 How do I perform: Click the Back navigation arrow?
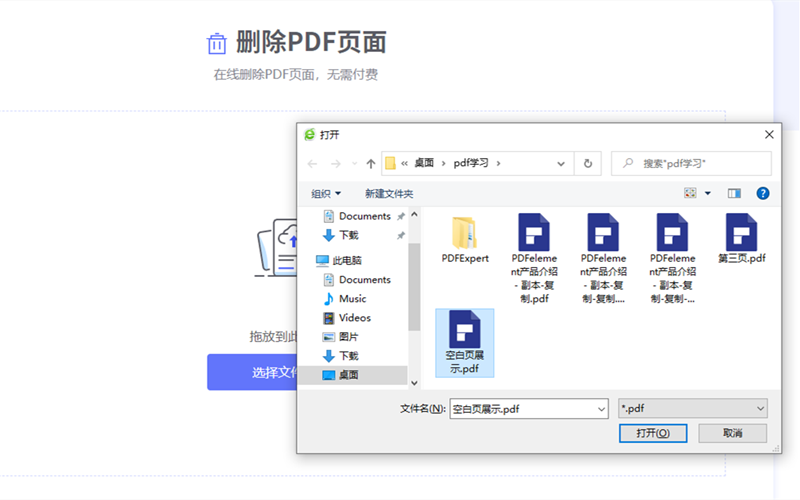[x=313, y=163]
